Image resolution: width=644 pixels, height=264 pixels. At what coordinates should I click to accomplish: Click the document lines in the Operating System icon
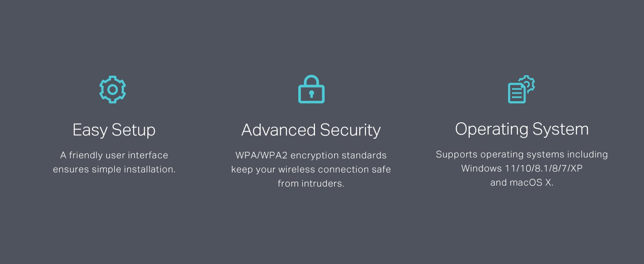(x=516, y=93)
